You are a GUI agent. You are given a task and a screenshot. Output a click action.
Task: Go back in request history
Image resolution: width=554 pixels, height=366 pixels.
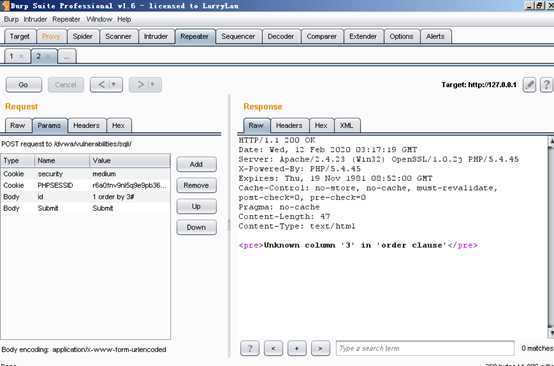pos(101,85)
